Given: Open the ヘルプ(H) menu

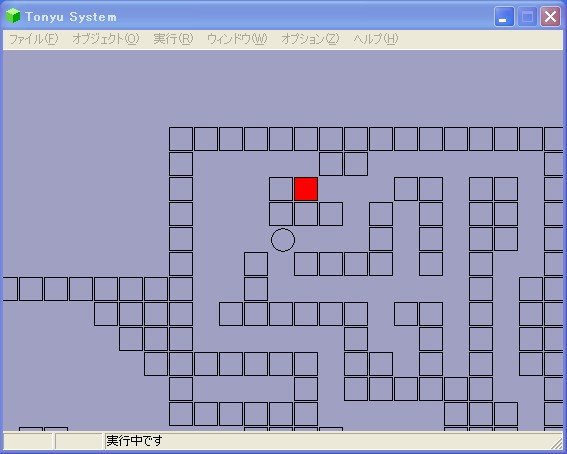Looking at the screenshot, I should tap(376, 39).
